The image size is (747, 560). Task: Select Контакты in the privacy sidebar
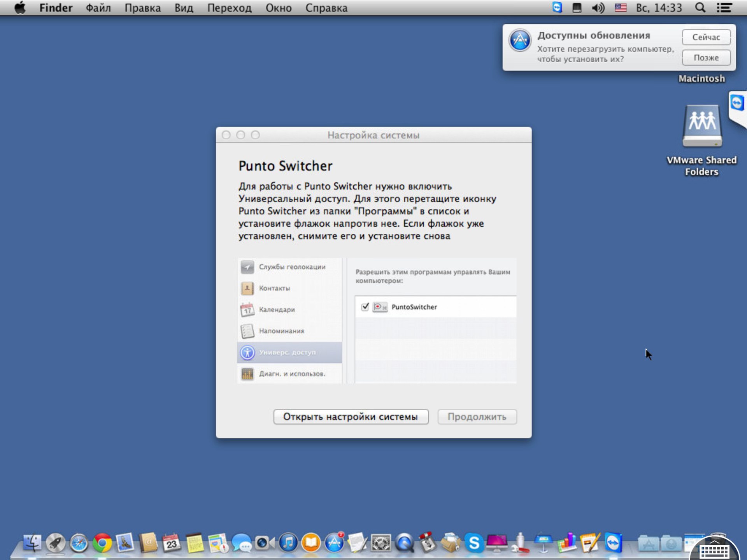point(289,288)
